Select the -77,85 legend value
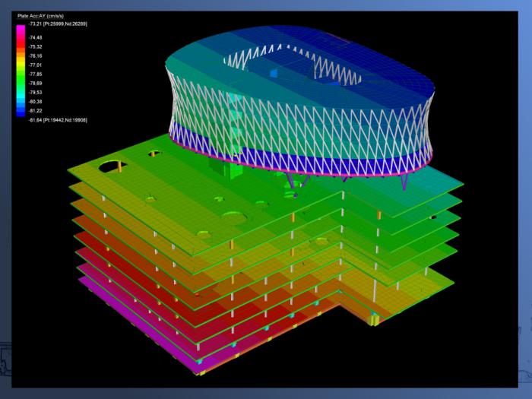Viewport: 532px width, 399px height. (x=36, y=74)
